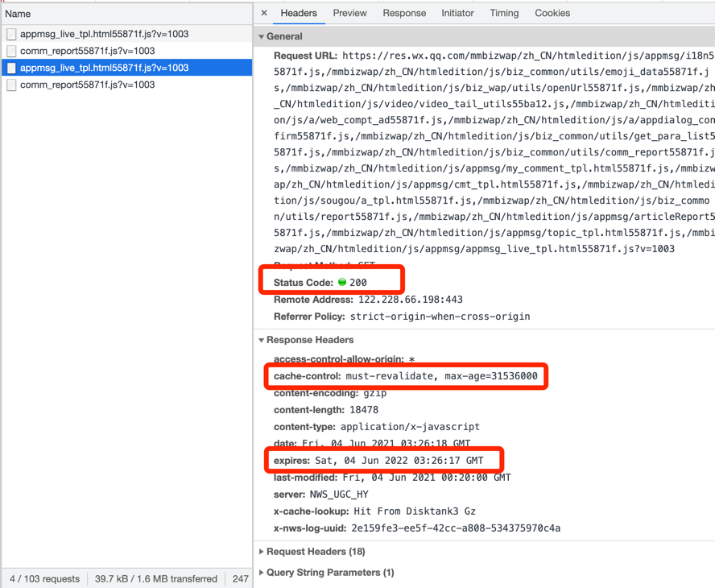This screenshot has width=715, height=588.
Task: Click file icon of highlighted appmsg_live_tpl row
Action: (11, 68)
